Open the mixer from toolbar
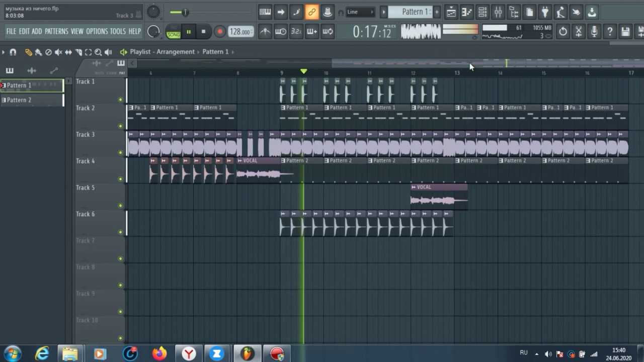The height and width of the screenshot is (362, 644). point(498,12)
